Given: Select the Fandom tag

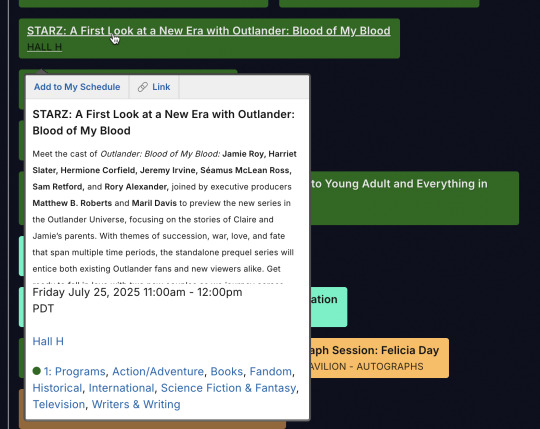Looking at the screenshot, I should pyautogui.click(x=270, y=371).
